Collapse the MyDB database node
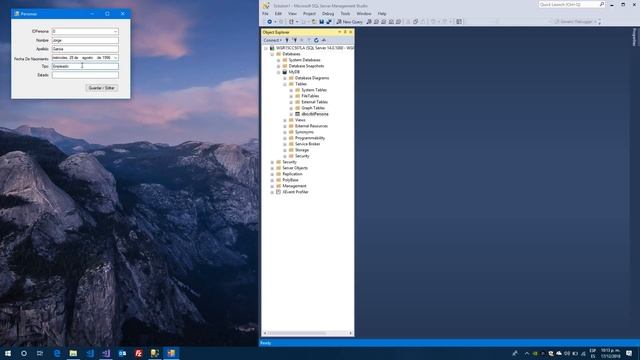 click(x=279, y=72)
